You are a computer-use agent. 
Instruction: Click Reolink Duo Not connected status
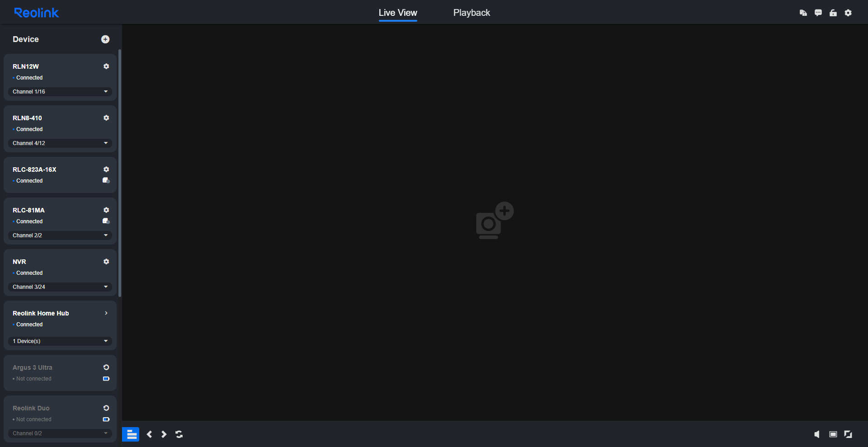33,419
